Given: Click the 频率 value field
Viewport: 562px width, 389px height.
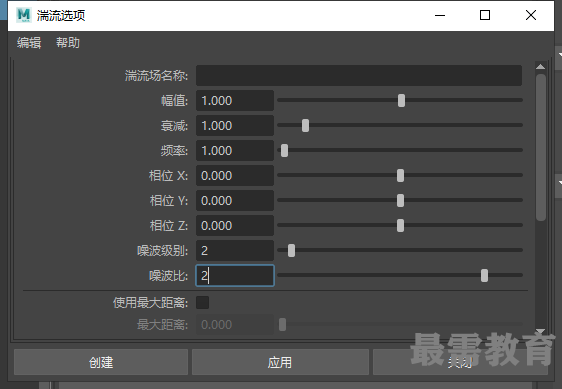Looking at the screenshot, I should click(235, 150).
